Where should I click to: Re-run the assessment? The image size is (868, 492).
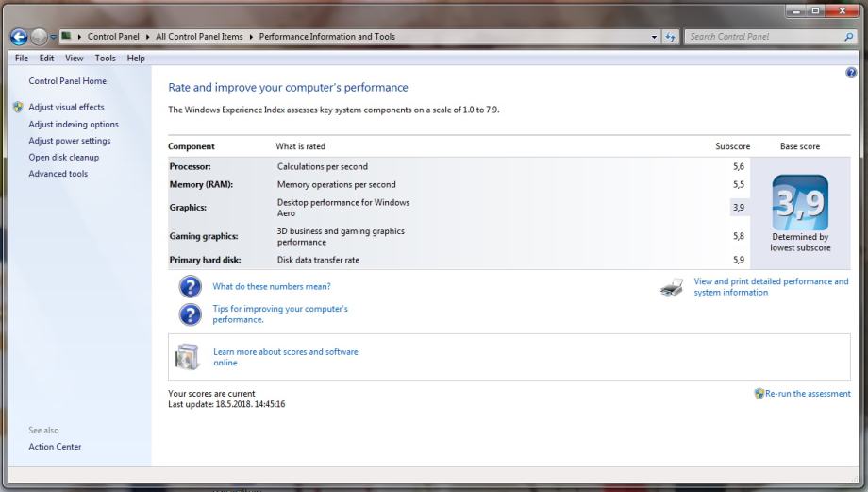tap(808, 394)
